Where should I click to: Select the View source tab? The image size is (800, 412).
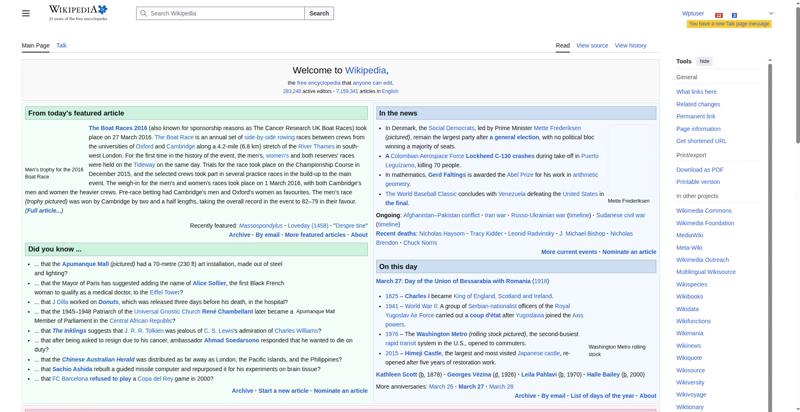[x=592, y=45]
